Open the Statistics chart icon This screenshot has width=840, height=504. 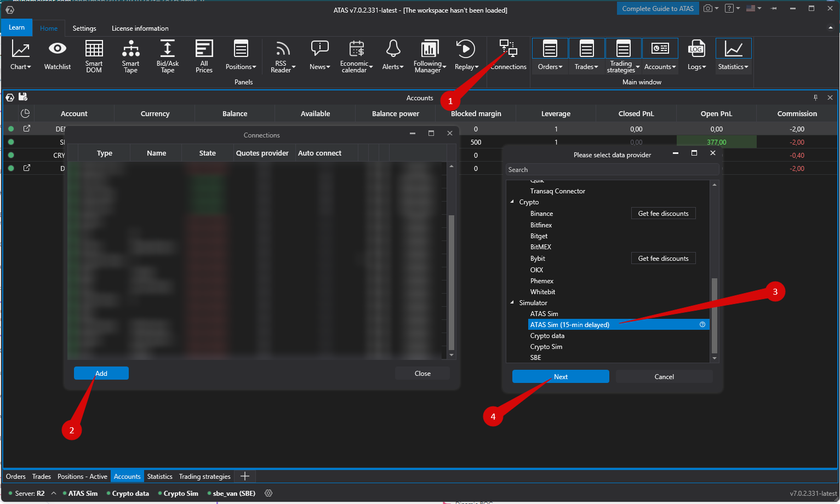pyautogui.click(x=733, y=49)
